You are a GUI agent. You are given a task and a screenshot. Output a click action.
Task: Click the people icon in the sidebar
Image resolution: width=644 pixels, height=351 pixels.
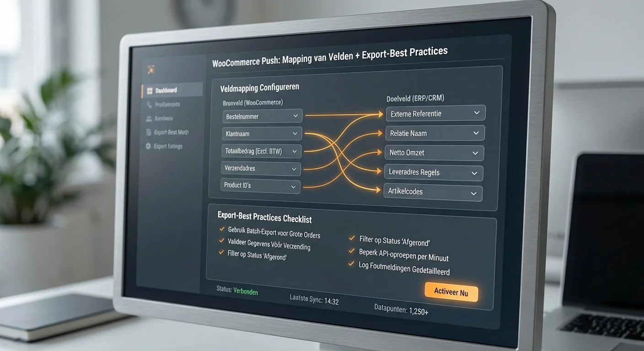pos(149,119)
